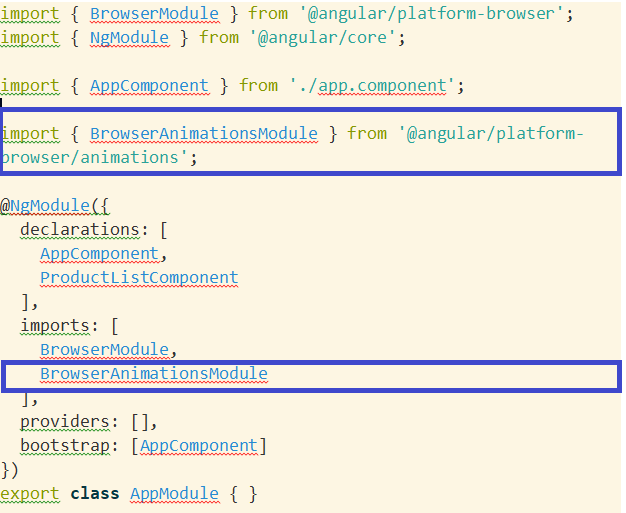The width and height of the screenshot is (626, 513).
Task: Click 'BrowserModule' in the first import line
Action: pos(155,14)
